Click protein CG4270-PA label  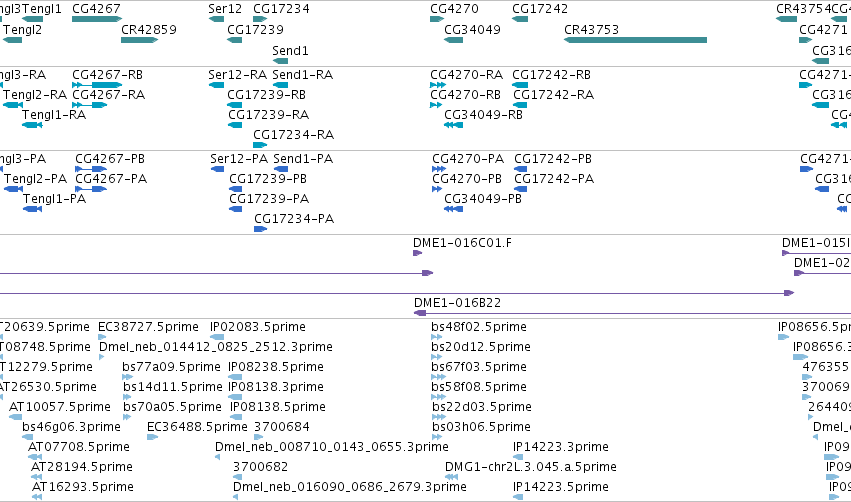[x=468, y=158]
